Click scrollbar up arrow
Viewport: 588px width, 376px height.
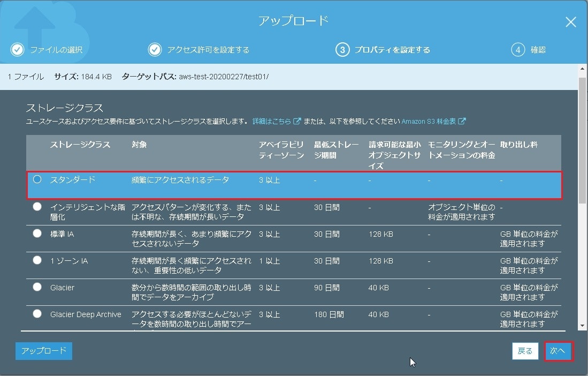coord(582,69)
